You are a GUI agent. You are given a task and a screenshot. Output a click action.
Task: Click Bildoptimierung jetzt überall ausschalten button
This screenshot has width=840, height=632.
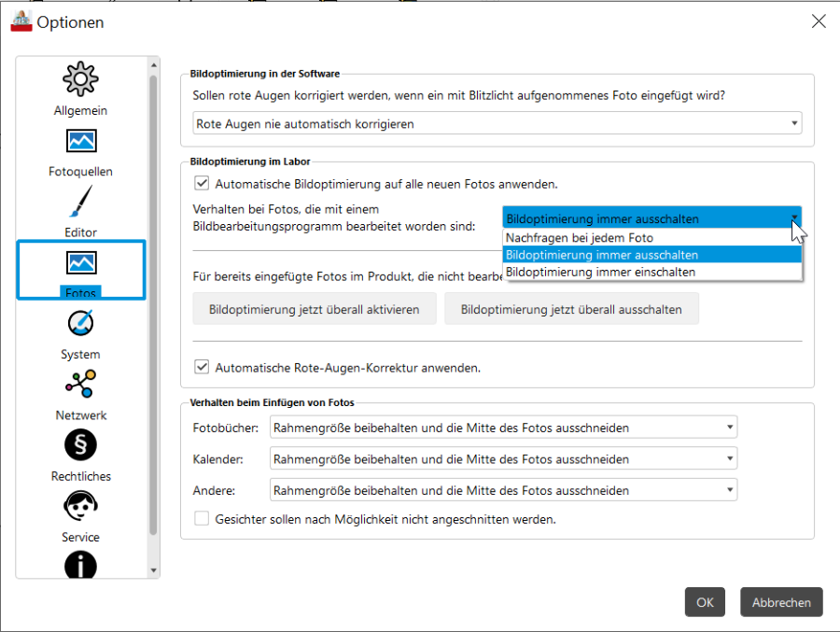pyautogui.click(x=571, y=309)
